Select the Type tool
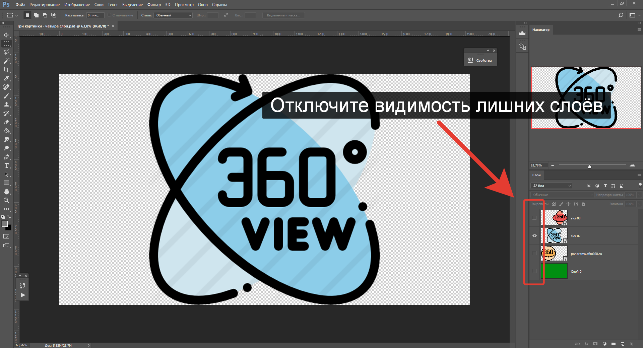Image resolution: width=644 pixels, height=348 pixels. [x=6, y=165]
